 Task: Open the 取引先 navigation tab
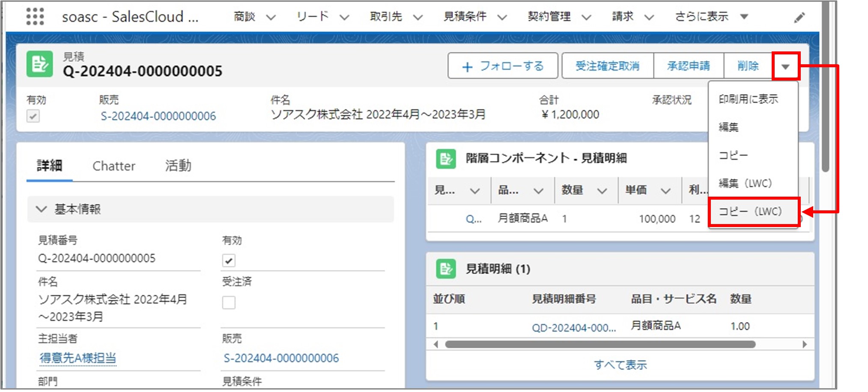tap(386, 17)
